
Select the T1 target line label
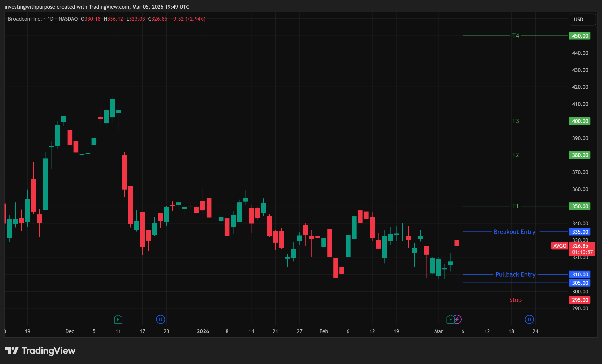coord(515,206)
